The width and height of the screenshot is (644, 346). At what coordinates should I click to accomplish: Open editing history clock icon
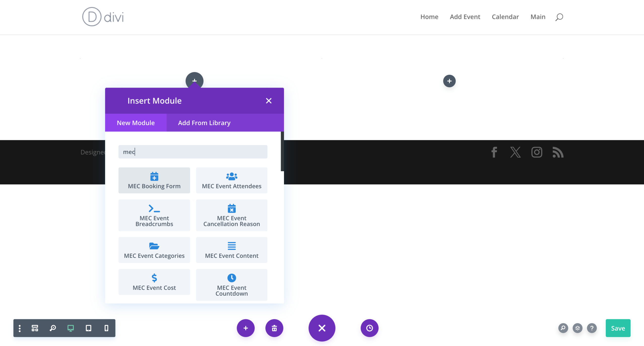click(x=369, y=328)
